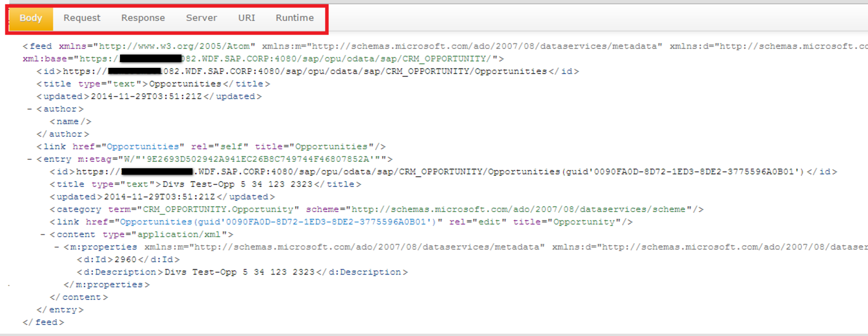Follow the self link href "Opportunities"
The height and width of the screenshot is (336, 868).
pyautogui.click(x=143, y=147)
